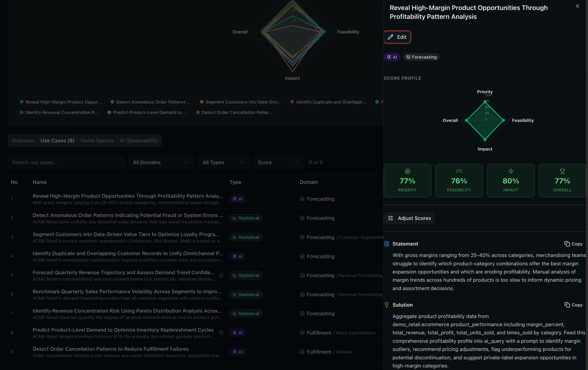Viewport: 588px width, 370px height.
Task: Open the Genie Spaces tab
Action: point(97,141)
